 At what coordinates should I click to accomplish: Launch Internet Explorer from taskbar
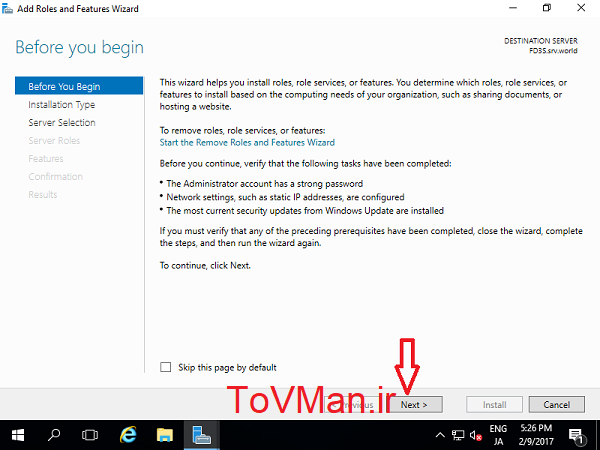click(x=128, y=435)
